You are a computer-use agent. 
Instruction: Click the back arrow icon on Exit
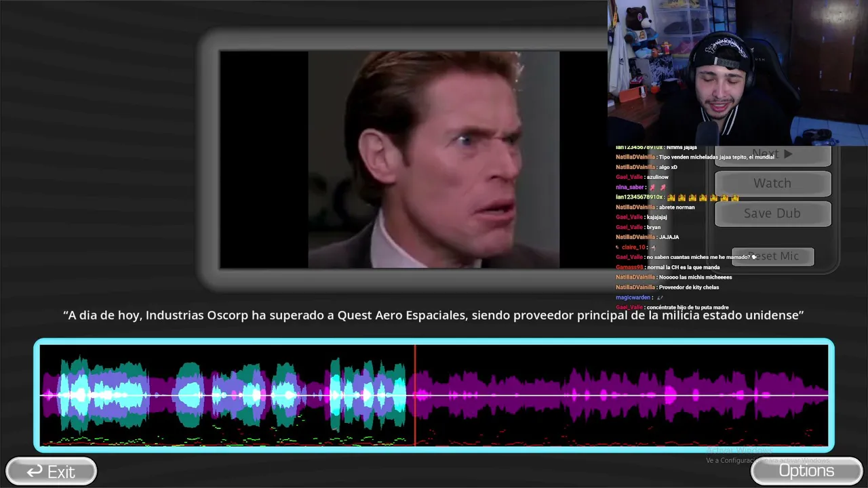pos(35,471)
